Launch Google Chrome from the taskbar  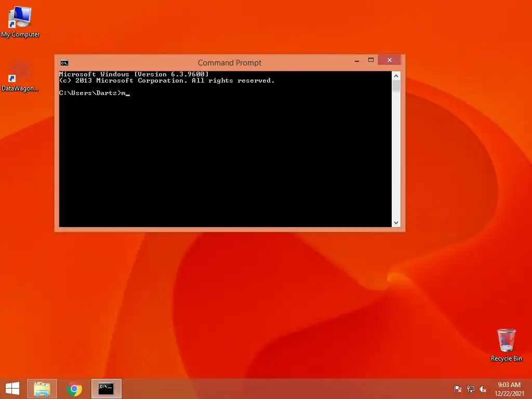point(74,389)
